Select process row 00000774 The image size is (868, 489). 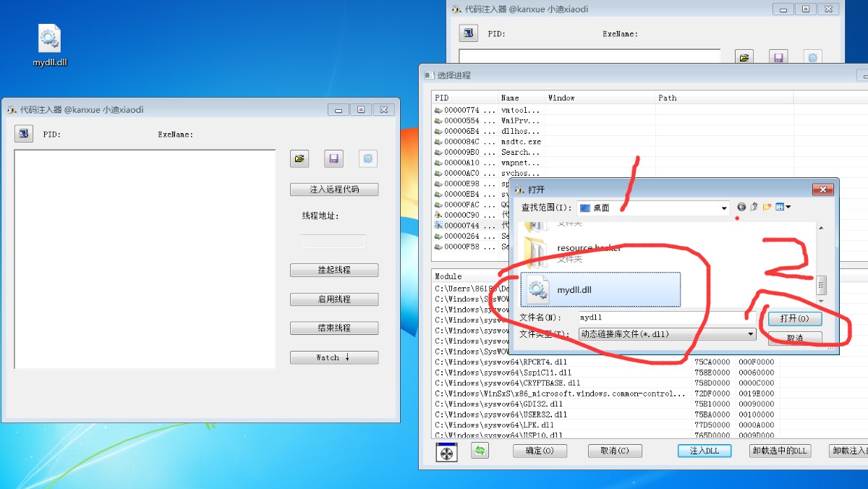(x=487, y=111)
